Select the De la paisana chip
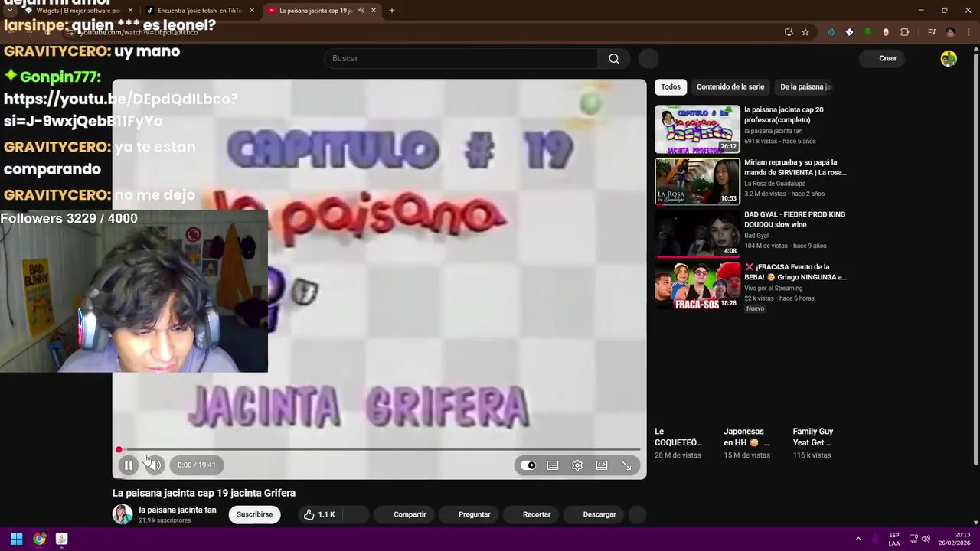The width and height of the screenshot is (980, 551). point(805,86)
